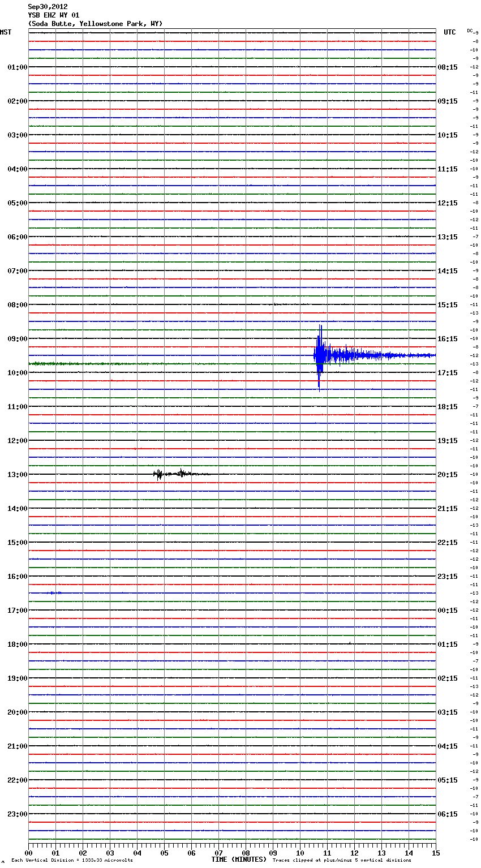Viewport: 481px width, 868px height.
Task: Click the 16:15 UTC time label
Action: [448, 339]
